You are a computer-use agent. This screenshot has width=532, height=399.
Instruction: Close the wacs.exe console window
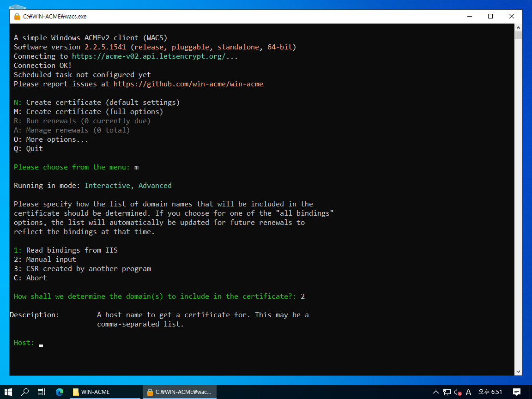pos(512,16)
